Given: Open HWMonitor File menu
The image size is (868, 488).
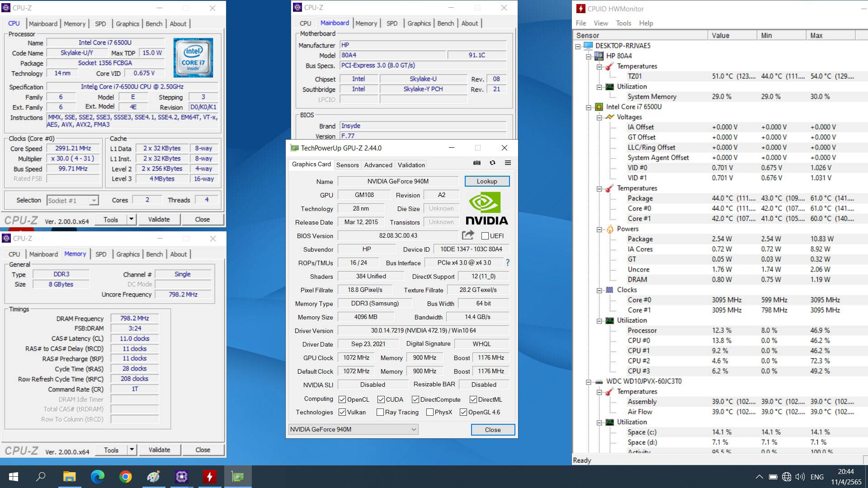Looking at the screenshot, I should (x=580, y=23).
